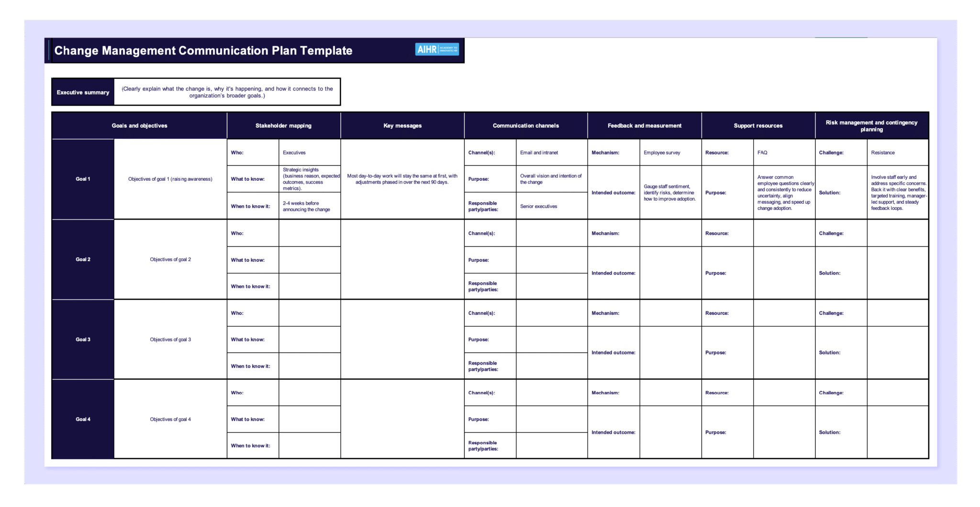Screen dimensions: 980x507
Task: Select the Senior executives responsible party cell
Action: [x=551, y=206]
